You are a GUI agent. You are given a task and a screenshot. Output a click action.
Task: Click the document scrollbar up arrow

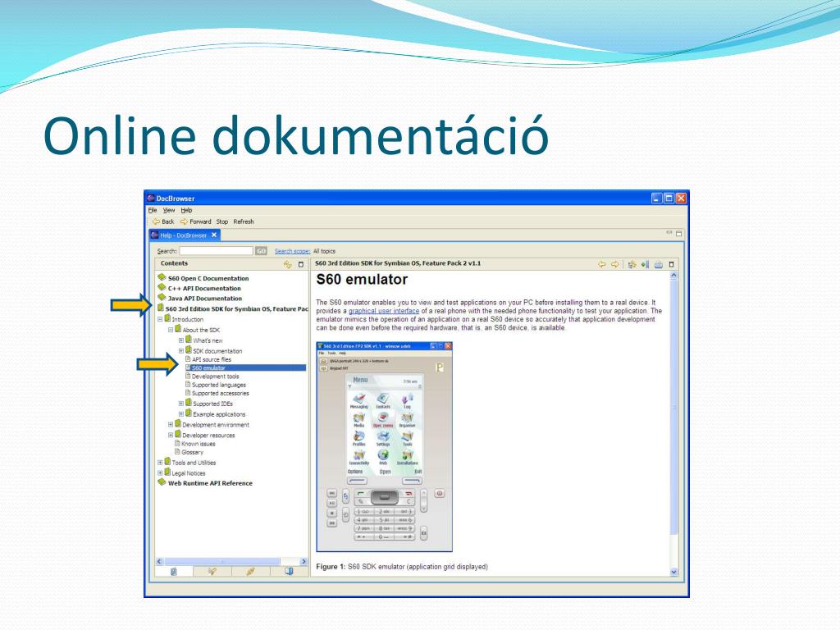(x=674, y=276)
